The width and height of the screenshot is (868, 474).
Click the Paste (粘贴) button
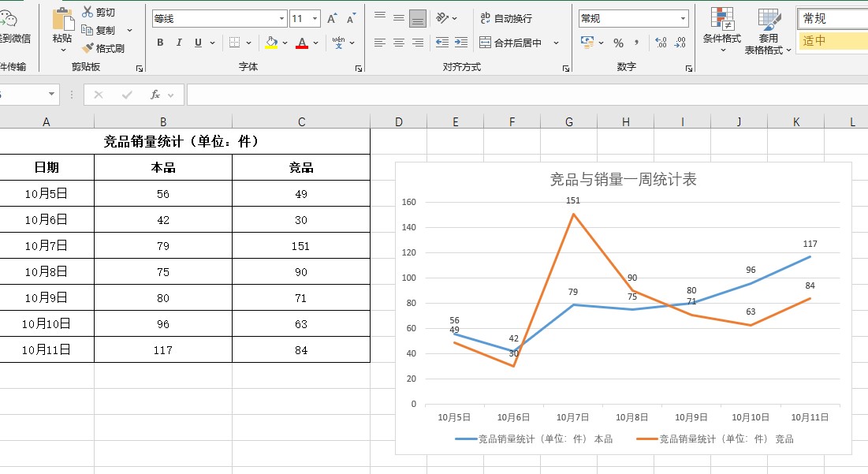coord(62,27)
